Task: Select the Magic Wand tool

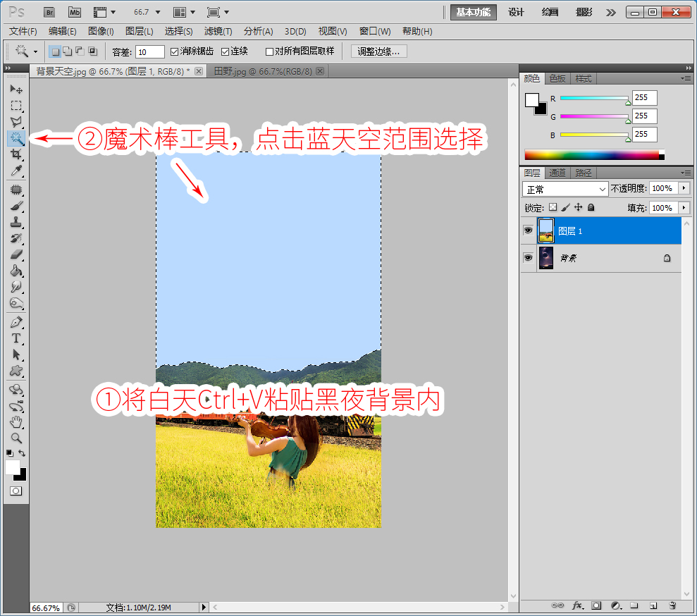Action: pos(16,139)
